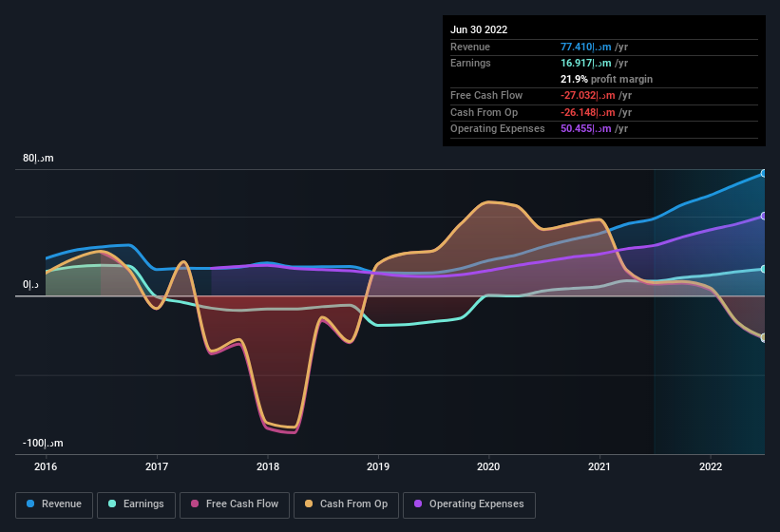
Task: Toggle the Cash From Op series
Action: pyautogui.click(x=346, y=504)
